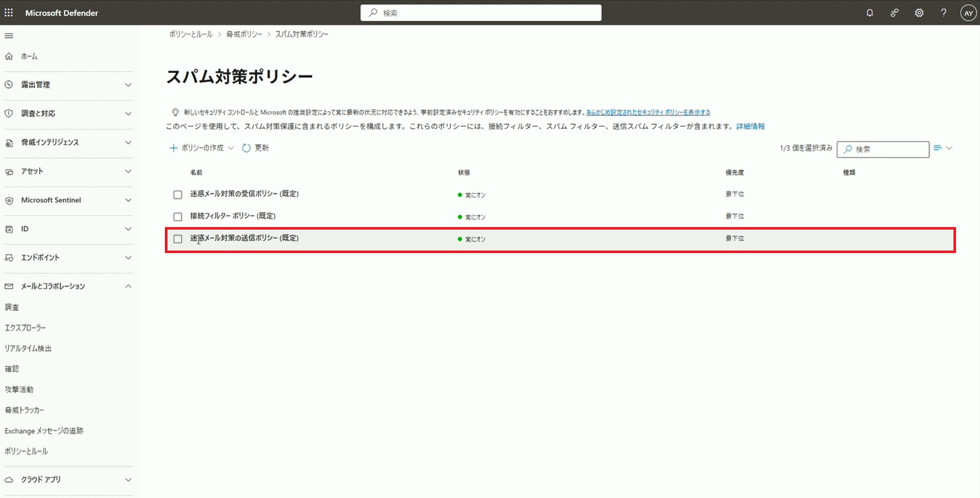Collapse the navigation hamburger menu

(9, 36)
